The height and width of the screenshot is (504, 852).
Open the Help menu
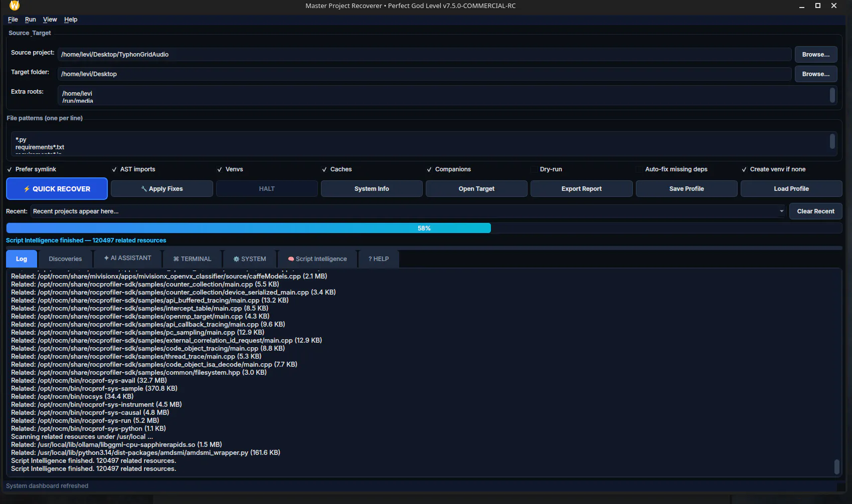point(71,20)
